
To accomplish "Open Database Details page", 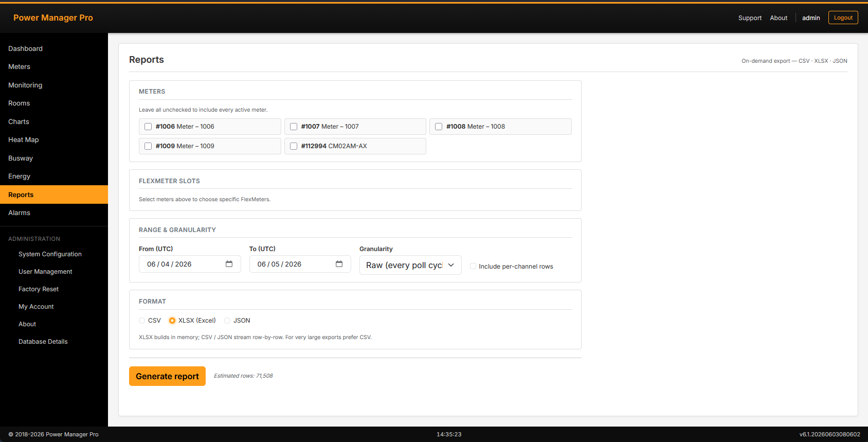I will point(54,342).
